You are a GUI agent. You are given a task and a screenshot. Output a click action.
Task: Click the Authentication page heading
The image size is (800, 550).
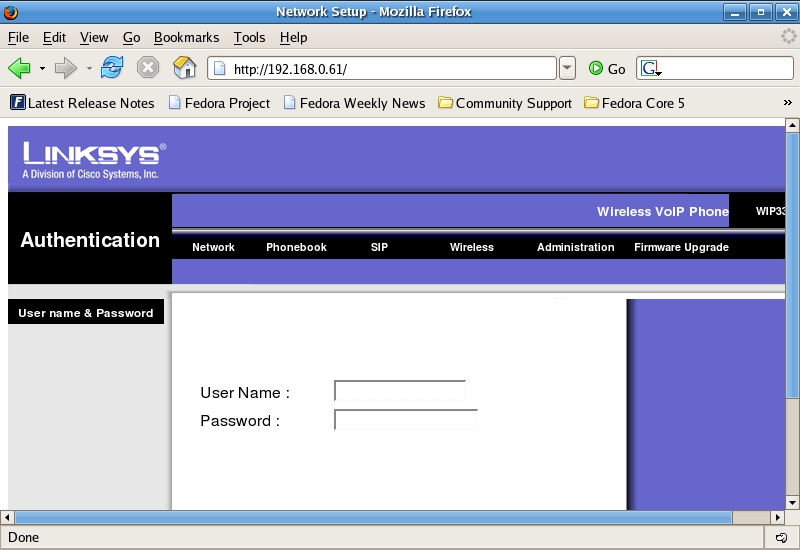(x=90, y=240)
